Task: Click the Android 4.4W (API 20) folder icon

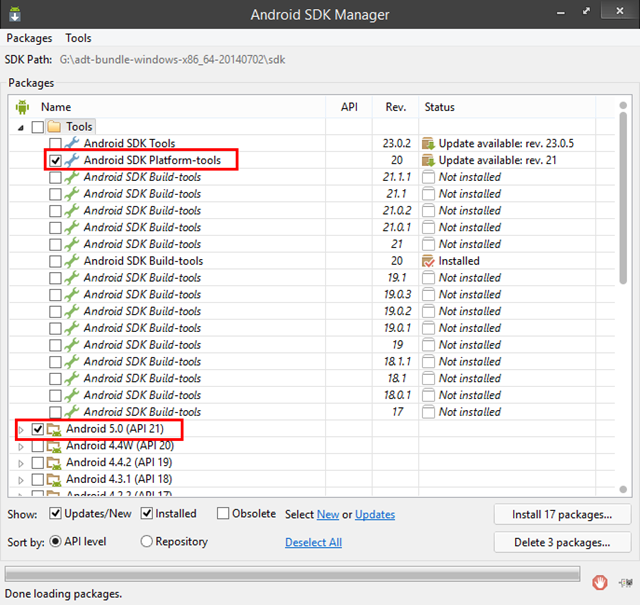Action: pos(54,446)
